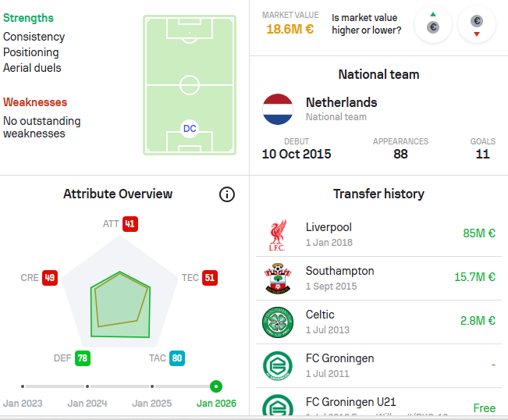Click the ATT 41 attribute badge
Image resolution: width=508 pixels, height=420 pixels.
(130, 224)
